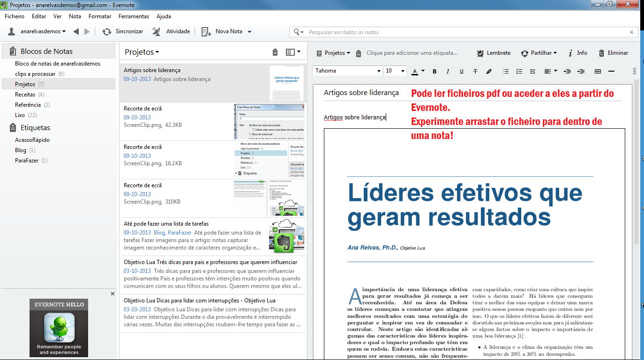Open the Projetos notebook selector in note header
644x360 pixels.
click(x=333, y=53)
